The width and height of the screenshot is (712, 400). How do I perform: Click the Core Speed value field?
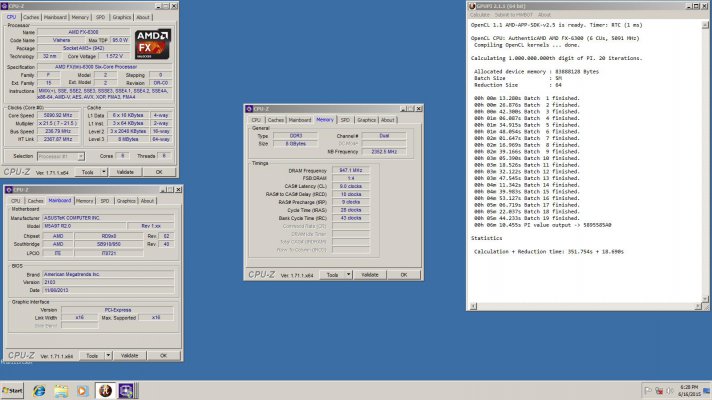pos(58,115)
